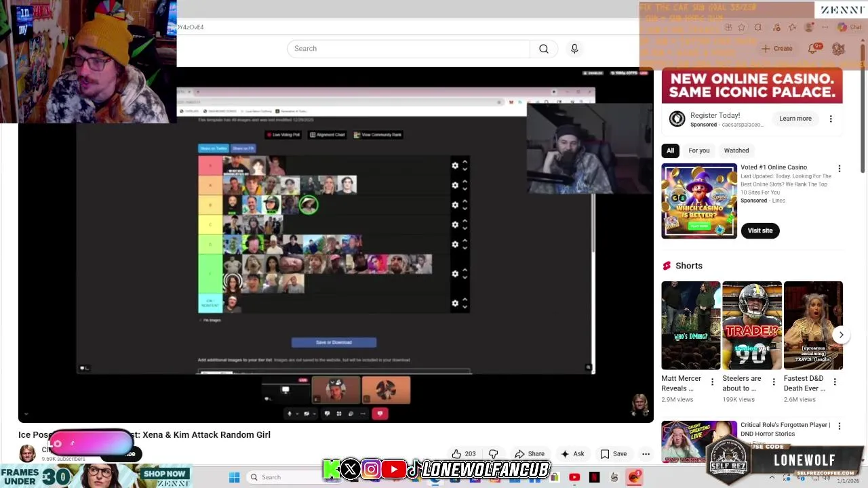This screenshot has height=488, width=868.
Task: Open options for Voted #1 Online Casino ad
Action: coord(839,169)
